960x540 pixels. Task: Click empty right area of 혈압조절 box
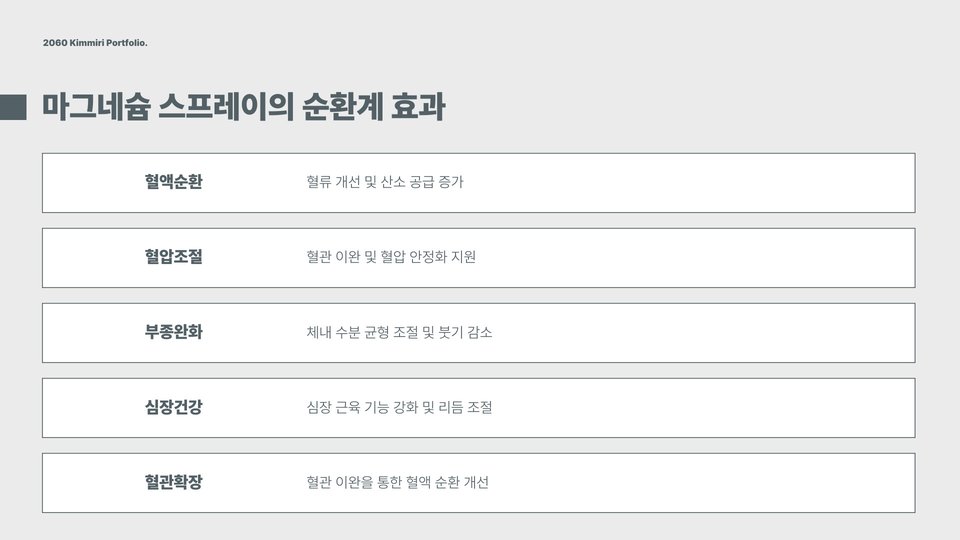(x=704, y=258)
